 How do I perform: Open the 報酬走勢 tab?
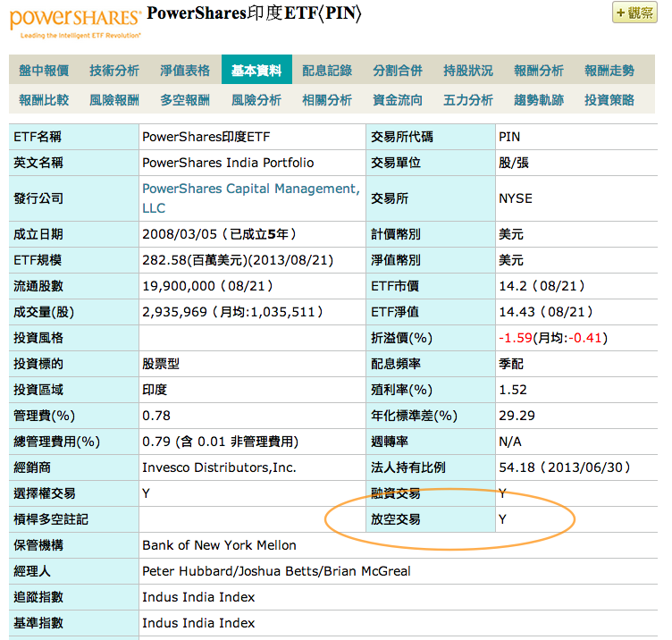coord(609,70)
